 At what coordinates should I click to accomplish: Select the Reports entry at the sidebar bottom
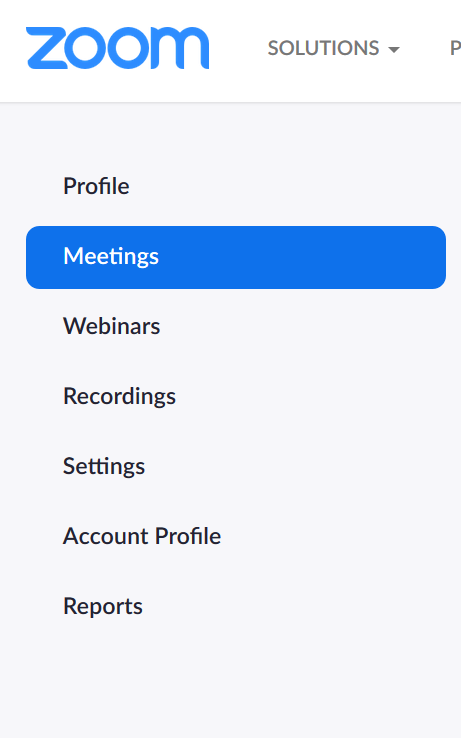103,606
